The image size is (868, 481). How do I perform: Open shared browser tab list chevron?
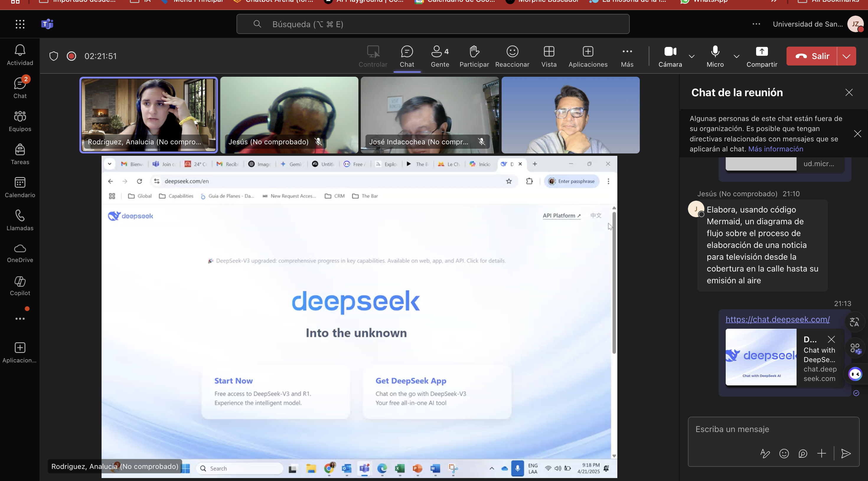(110, 164)
